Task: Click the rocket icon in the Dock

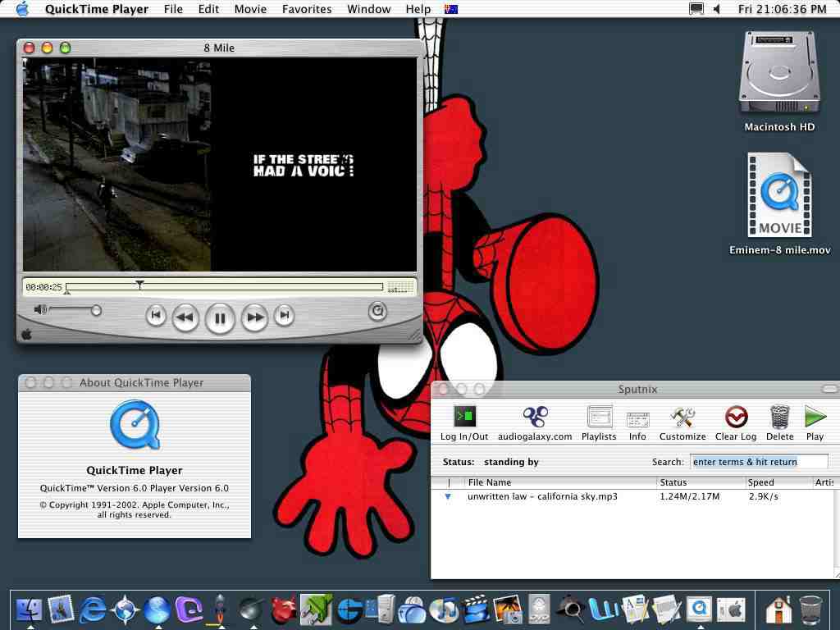Action: point(219,609)
